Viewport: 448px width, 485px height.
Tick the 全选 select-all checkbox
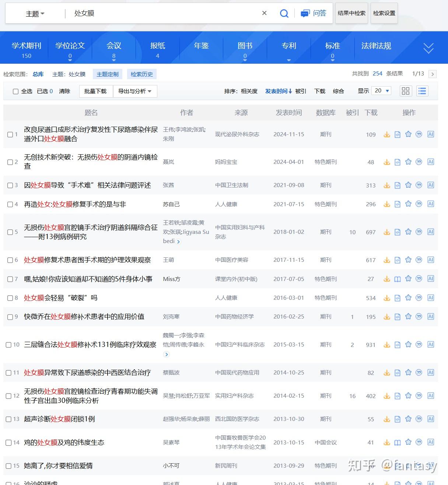[x=15, y=91]
